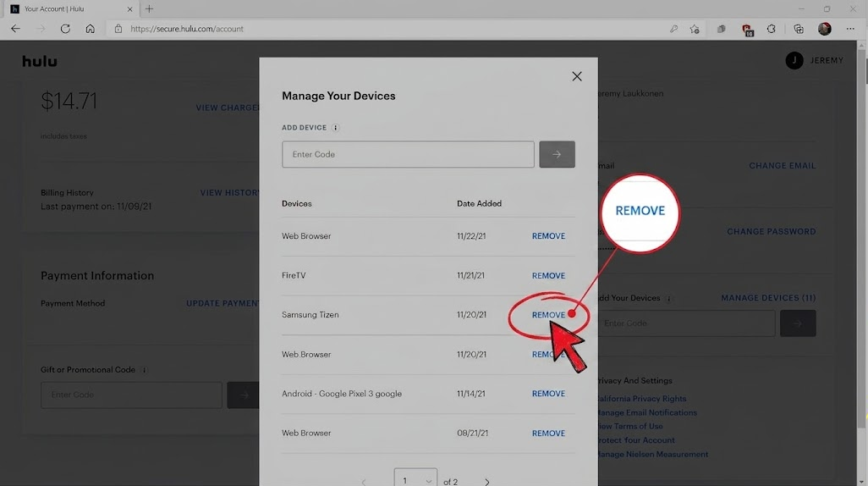Remove the Web Browser added 11/22/21
Screen dimensions: 868x486
click(548, 236)
